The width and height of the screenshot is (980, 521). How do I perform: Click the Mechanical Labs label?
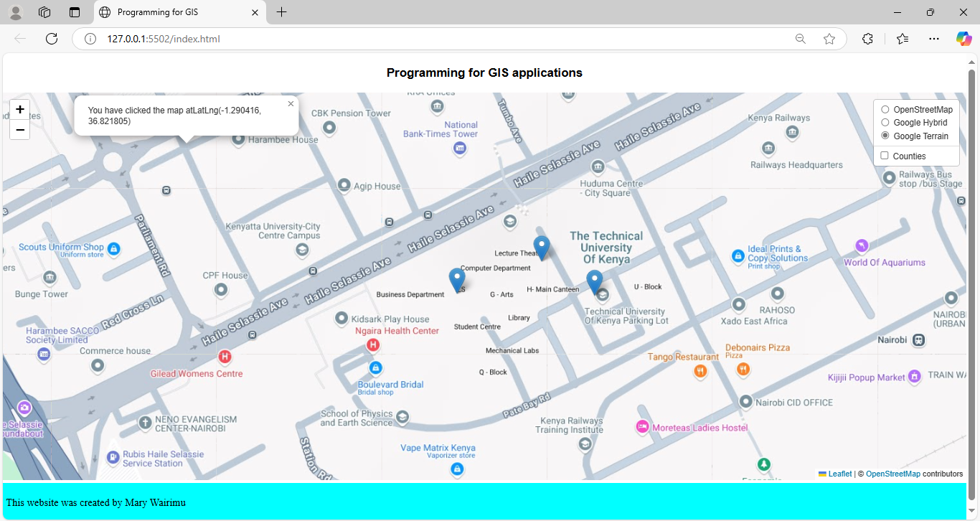pyautogui.click(x=512, y=350)
